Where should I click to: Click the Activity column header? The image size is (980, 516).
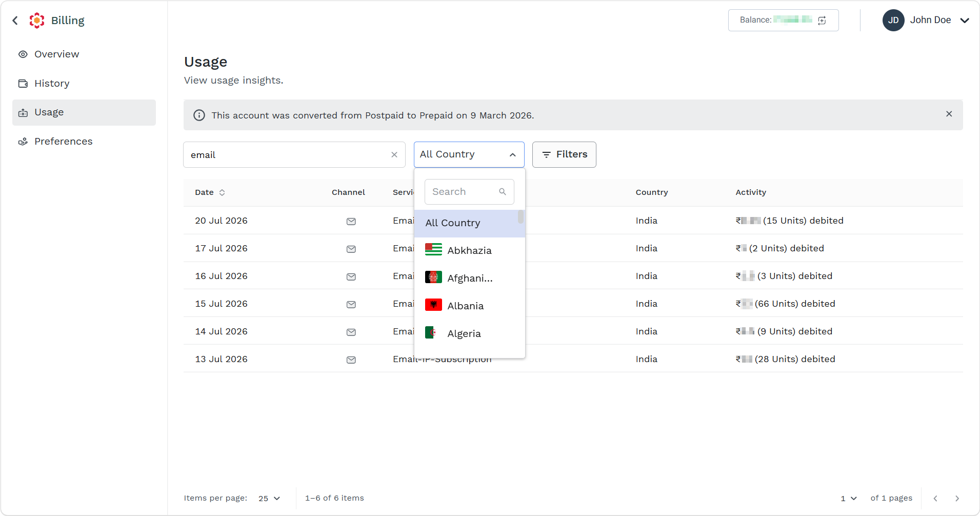(751, 192)
